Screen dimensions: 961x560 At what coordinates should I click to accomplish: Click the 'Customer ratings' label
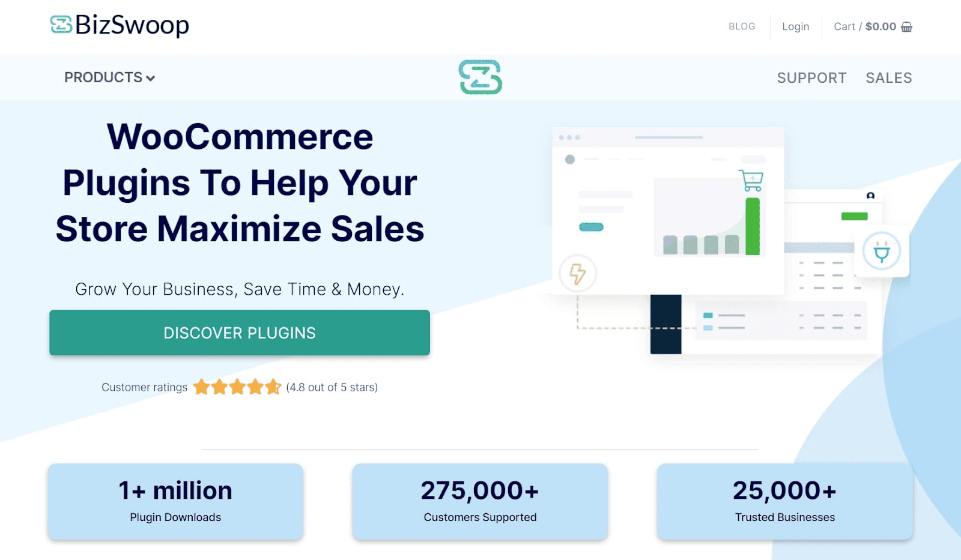point(144,387)
